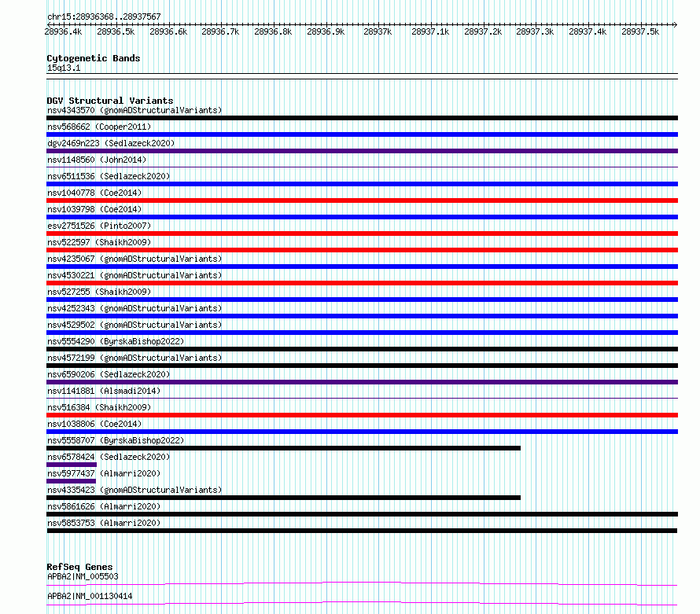Click nsv516384 (Shaikh2009) label
The width and height of the screenshot is (700, 614).
(99, 407)
